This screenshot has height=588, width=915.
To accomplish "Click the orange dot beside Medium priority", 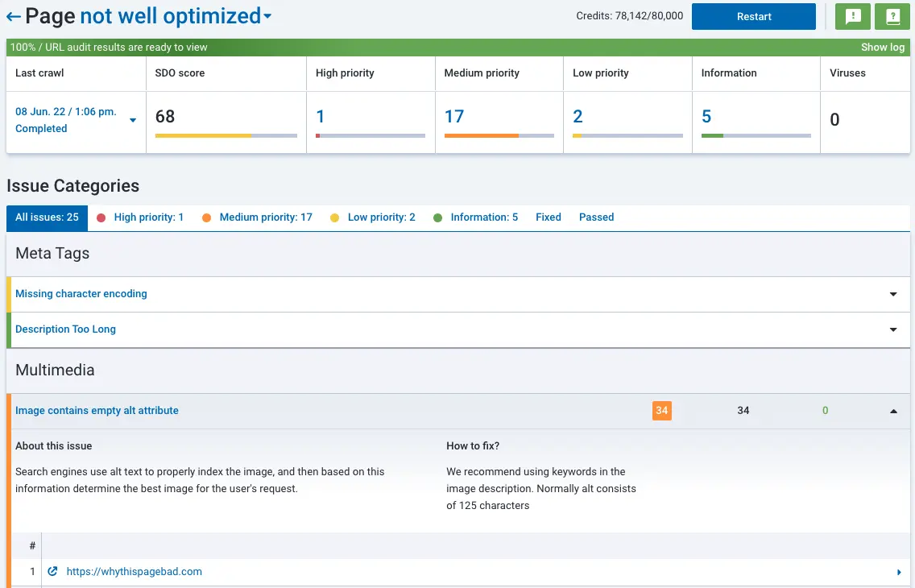I will tap(206, 217).
